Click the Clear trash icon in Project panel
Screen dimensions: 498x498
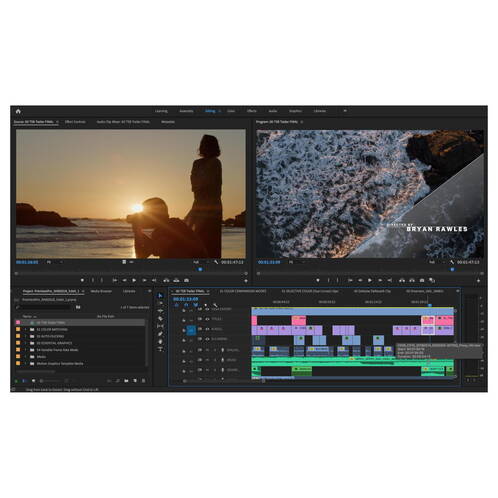point(144,380)
